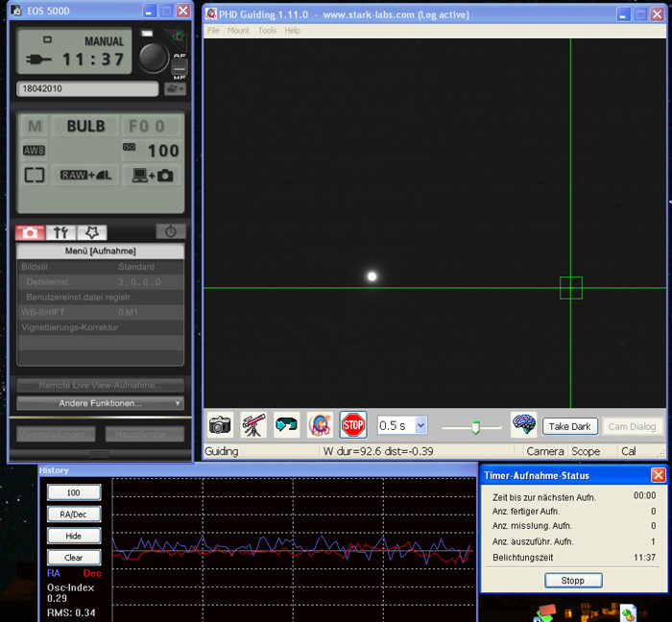The image size is (672, 622).
Task: Open the save destination folder dropdown
Action: click(175, 89)
